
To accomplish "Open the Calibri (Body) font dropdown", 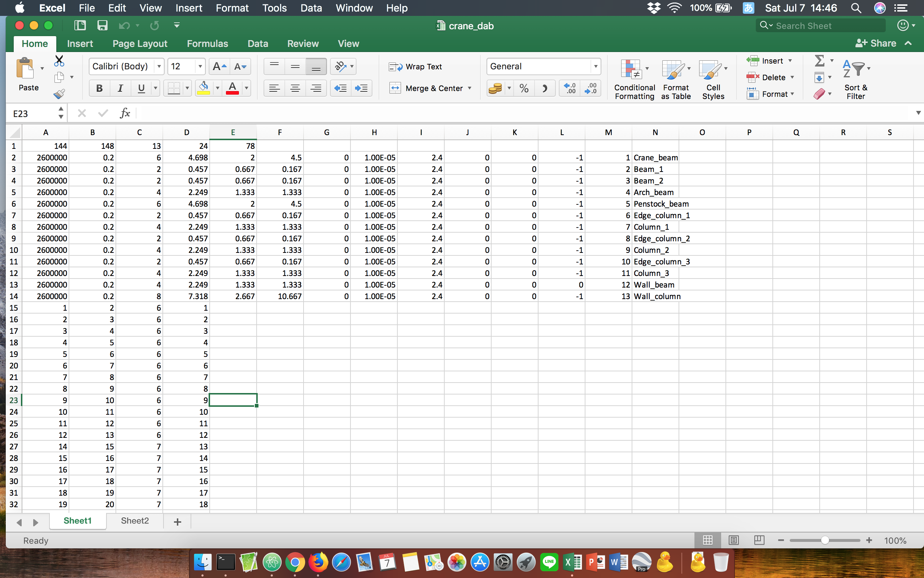I will pos(159,66).
